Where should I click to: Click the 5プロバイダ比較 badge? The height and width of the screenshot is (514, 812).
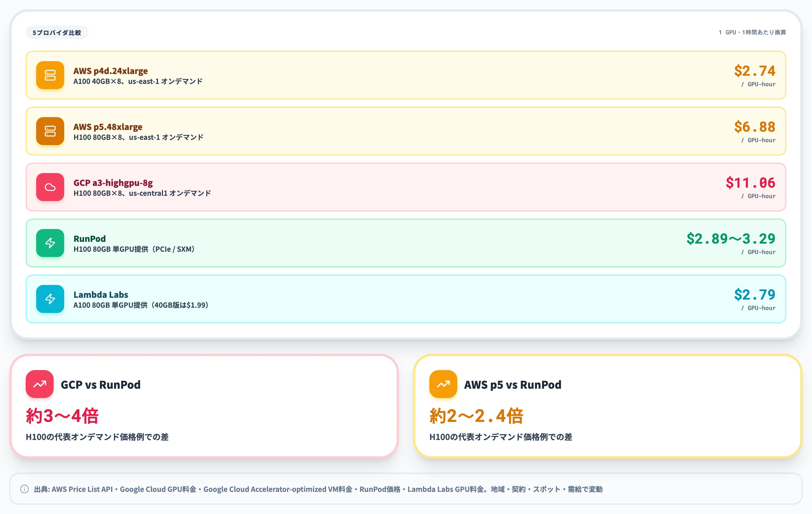(57, 32)
